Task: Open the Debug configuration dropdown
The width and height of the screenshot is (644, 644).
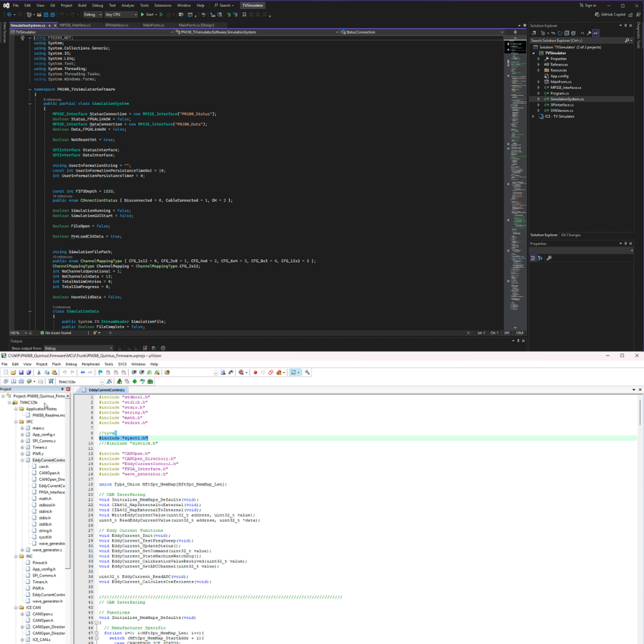Action: (92, 14)
